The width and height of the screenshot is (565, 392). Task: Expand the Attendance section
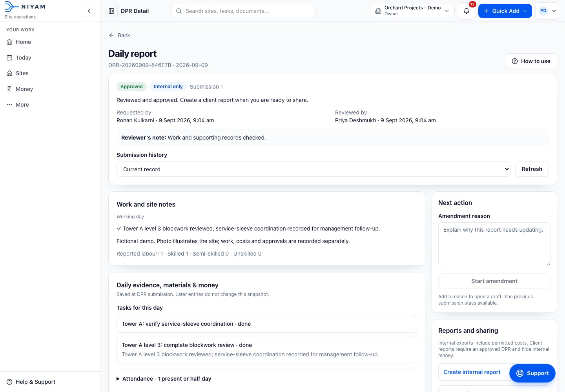pos(164,379)
